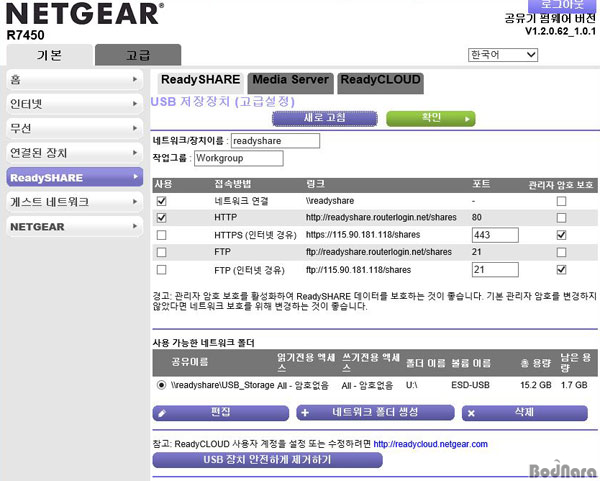Open the NETGEAR sidebar menu item
The height and width of the screenshot is (481, 600).
75,227
